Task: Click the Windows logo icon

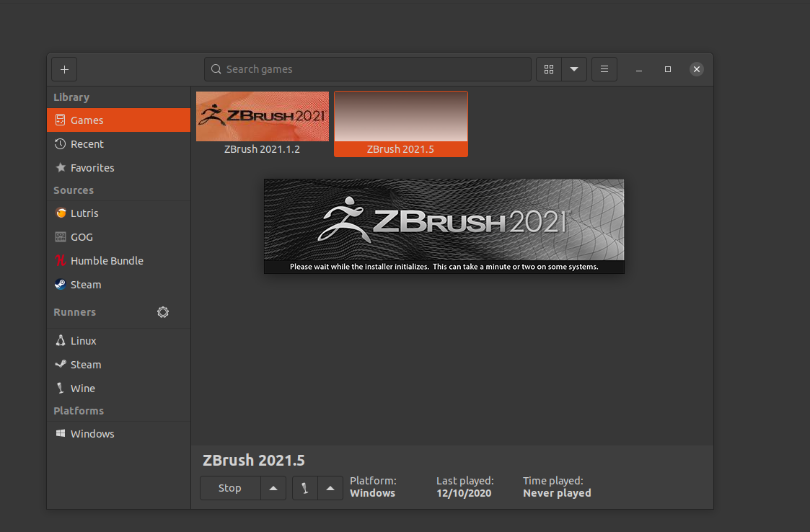Action: tap(61, 433)
